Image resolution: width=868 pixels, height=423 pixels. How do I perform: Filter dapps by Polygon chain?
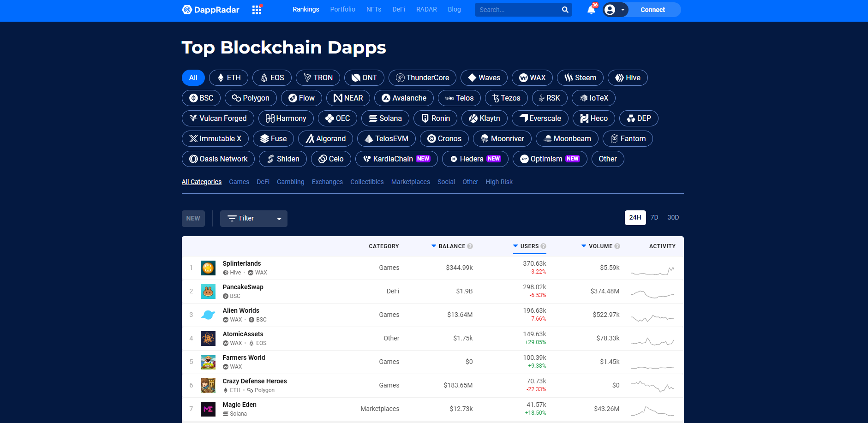(251, 98)
